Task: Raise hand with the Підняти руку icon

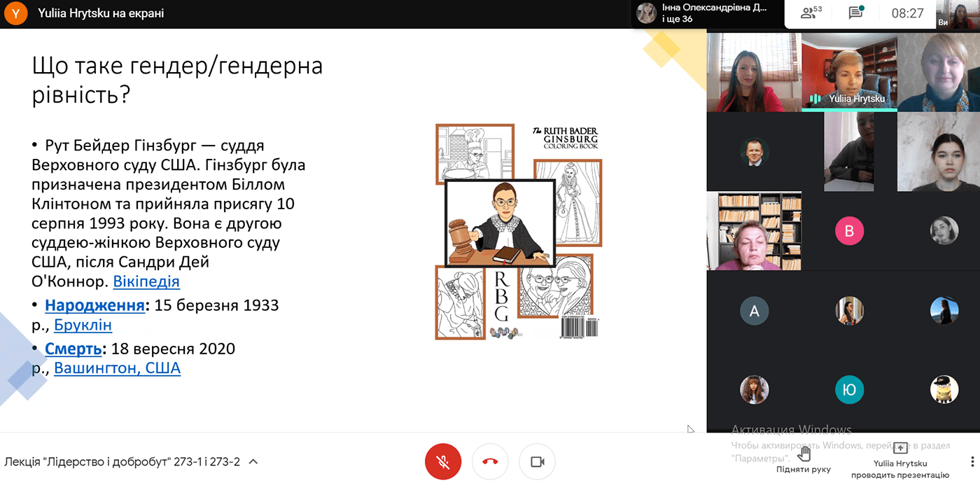Action: click(804, 453)
